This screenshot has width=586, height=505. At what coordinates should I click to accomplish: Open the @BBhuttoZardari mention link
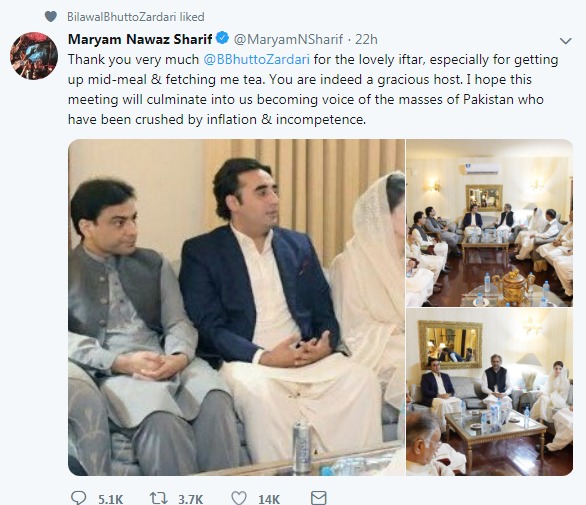257,59
